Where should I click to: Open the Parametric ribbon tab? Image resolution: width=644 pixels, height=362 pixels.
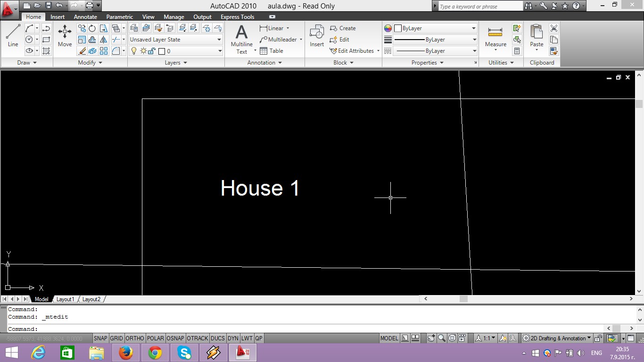tap(120, 17)
